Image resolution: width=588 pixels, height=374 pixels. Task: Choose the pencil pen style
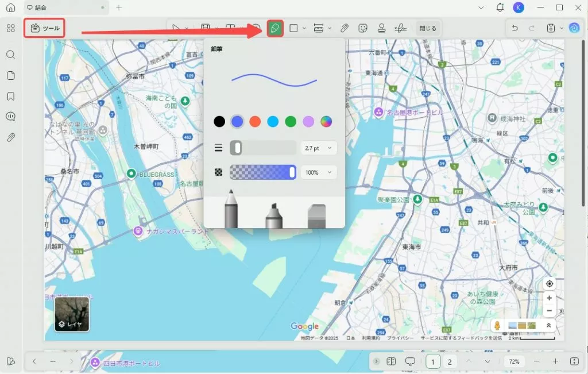coord(231,209)
